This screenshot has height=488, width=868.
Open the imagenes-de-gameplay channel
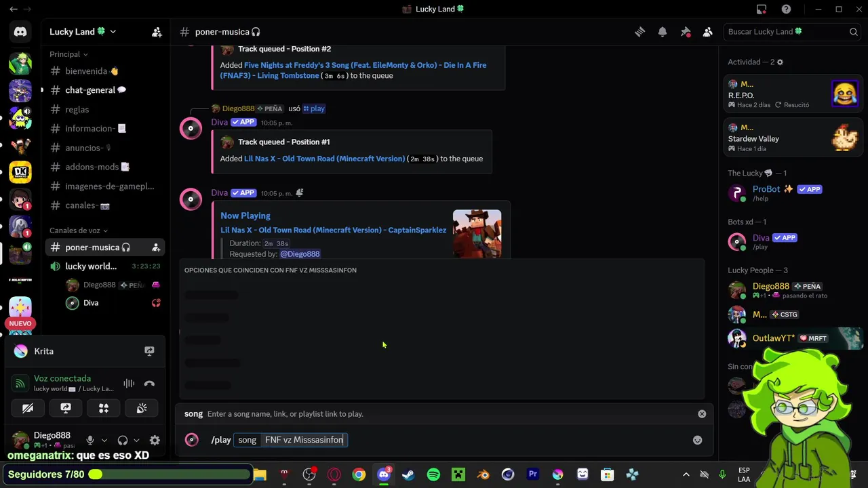105,186
